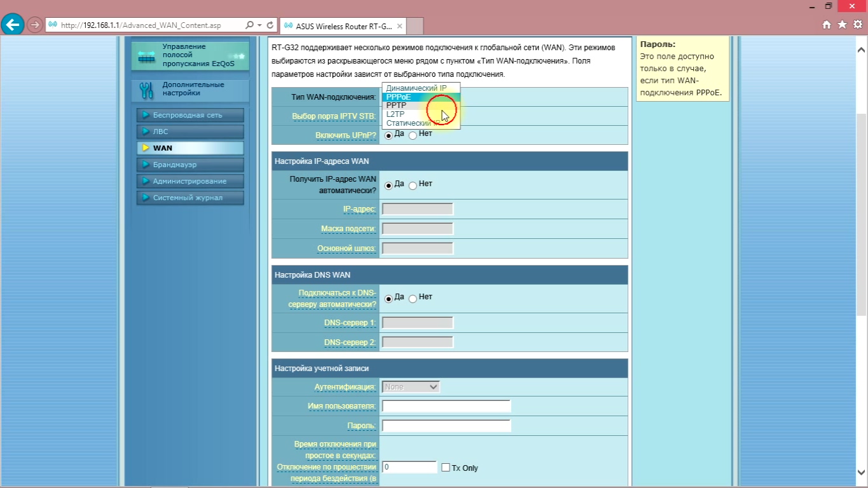Click the Настройка учетной записи section header
Viewport: 868px width, 488px height.
click(x=450, y=369)
